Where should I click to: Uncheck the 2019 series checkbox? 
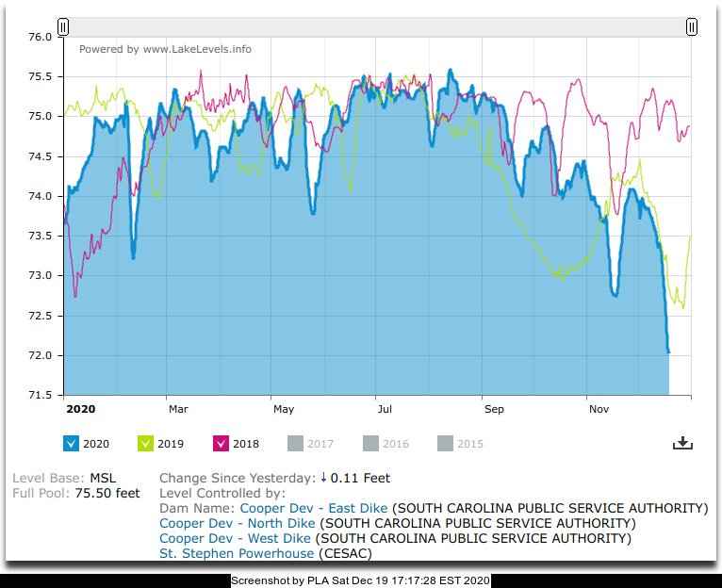click(145, 444)
